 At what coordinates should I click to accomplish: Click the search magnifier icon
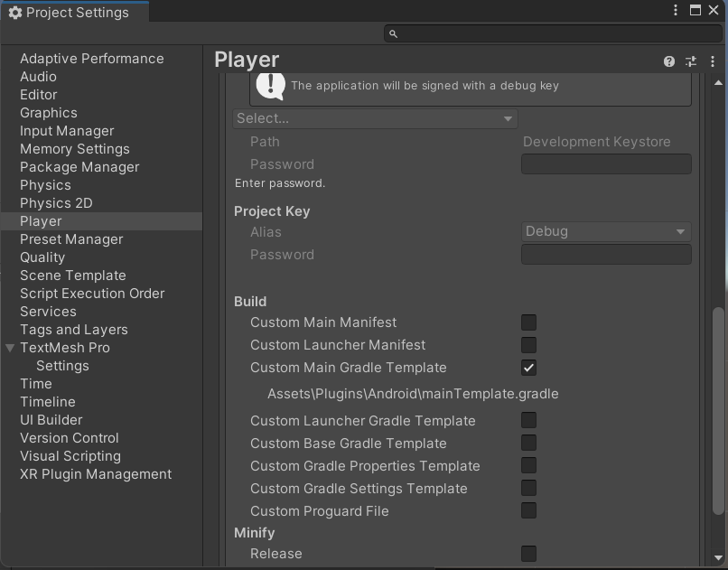click(x=393, y=34)
